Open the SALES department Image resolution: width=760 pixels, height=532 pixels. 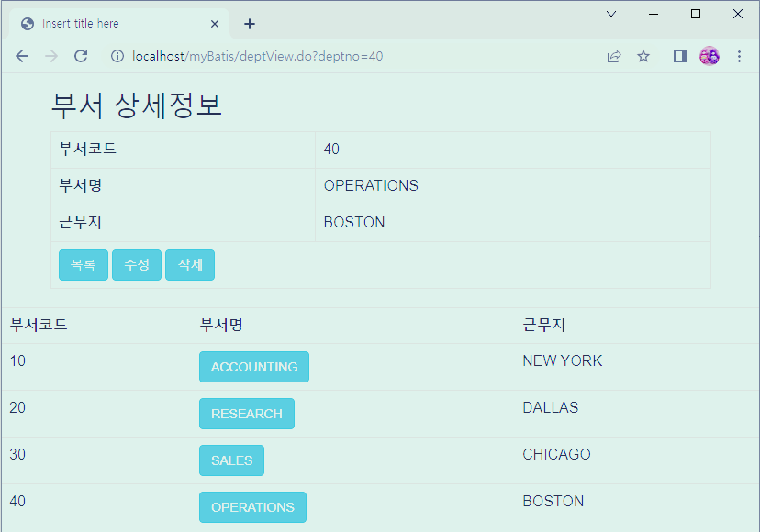click(231, 460)
